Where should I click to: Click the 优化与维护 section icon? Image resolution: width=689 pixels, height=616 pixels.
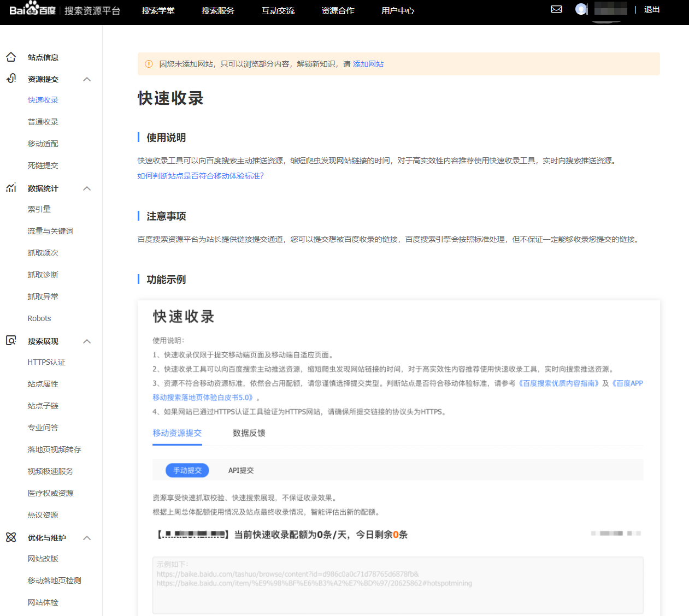pyautogui.click(x=11, y=537)
